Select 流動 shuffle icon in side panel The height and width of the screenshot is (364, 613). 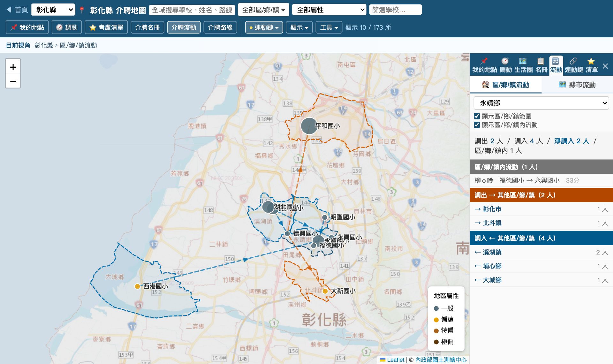(x=556, y=65)
